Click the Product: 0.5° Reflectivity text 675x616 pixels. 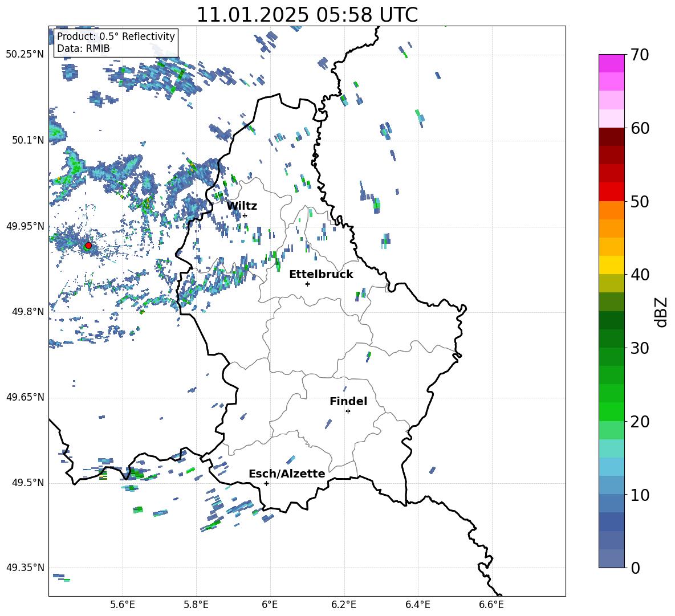[116, 36]
